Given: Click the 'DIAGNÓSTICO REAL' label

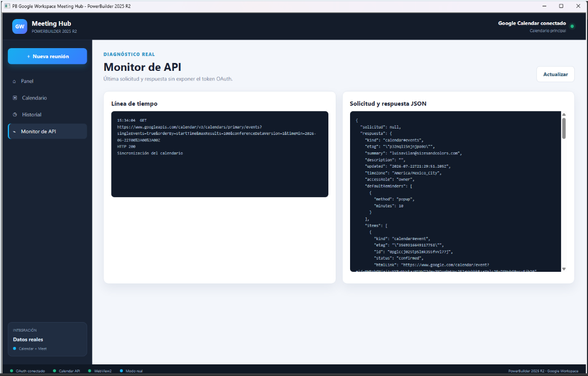Looking at the screenshot, I should click(x=129, y=54).
